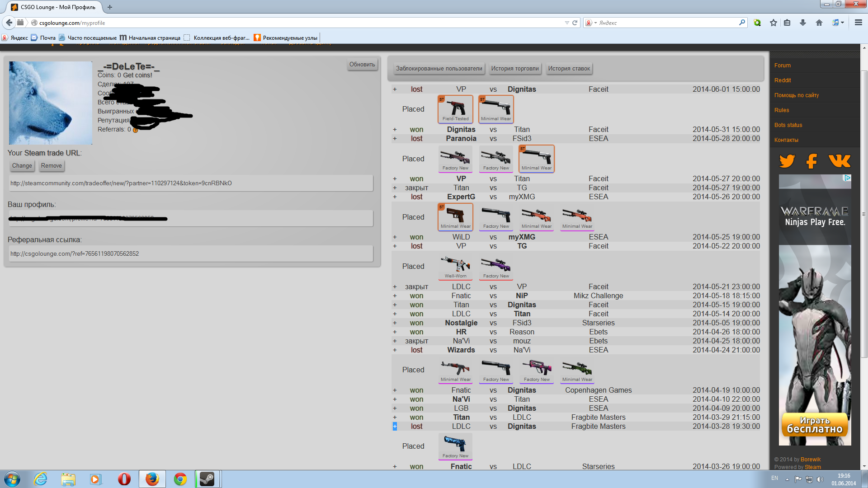Open the VK social icon
Viewport: 868px width, 488px height.
tap(840, 161)
